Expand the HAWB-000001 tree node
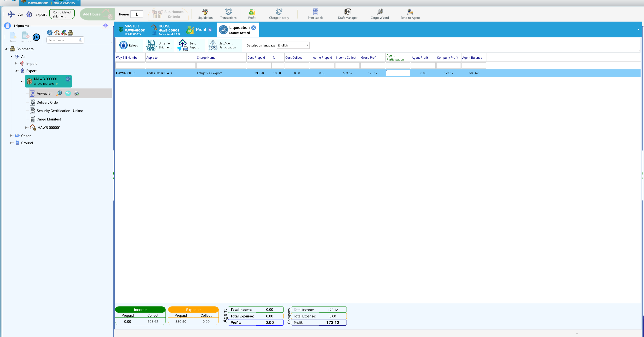 coord(26,127)
